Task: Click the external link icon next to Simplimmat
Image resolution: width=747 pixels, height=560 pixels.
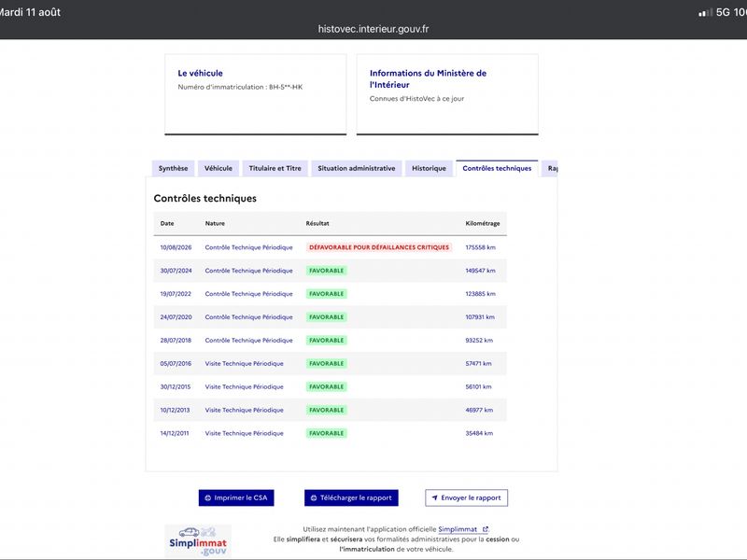Action: (486, 529)
